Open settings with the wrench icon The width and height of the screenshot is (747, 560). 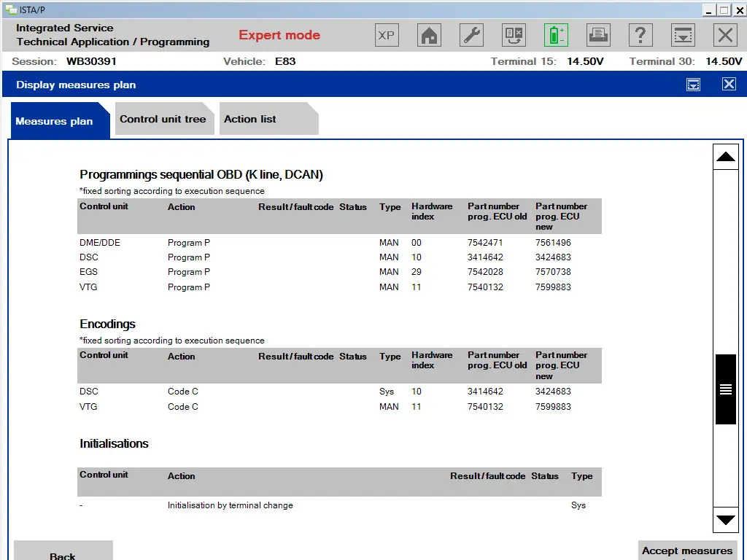[471, 34]
